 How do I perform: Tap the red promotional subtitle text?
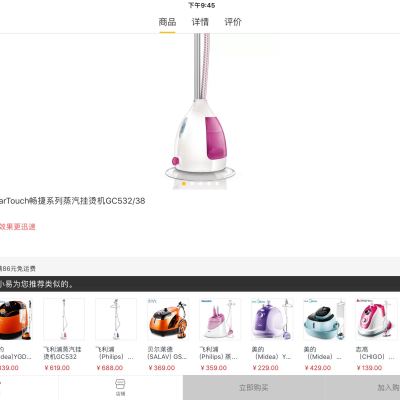[x=18, y=227]
